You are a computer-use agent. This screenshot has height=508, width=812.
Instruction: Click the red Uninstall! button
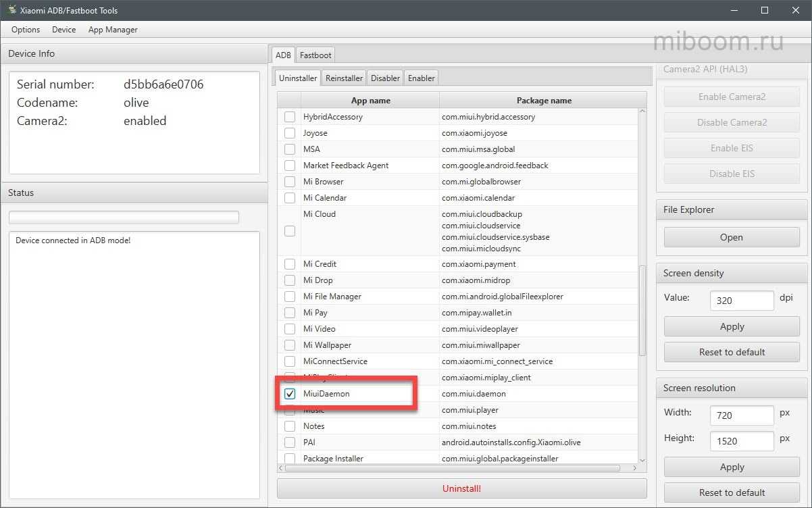tap(461, 488)
